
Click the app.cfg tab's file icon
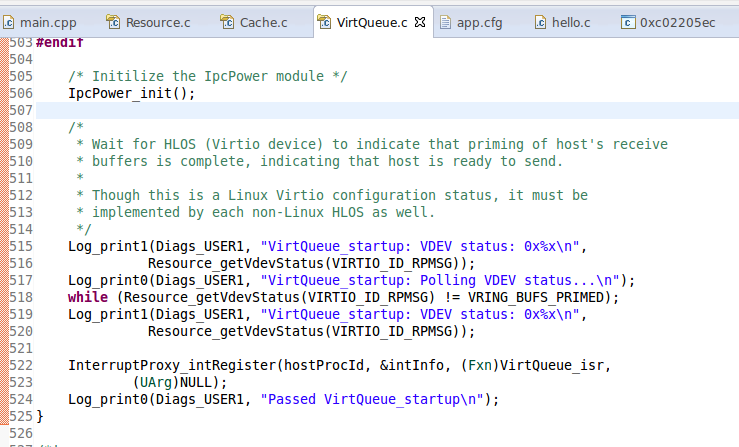(x=445, y=21)
